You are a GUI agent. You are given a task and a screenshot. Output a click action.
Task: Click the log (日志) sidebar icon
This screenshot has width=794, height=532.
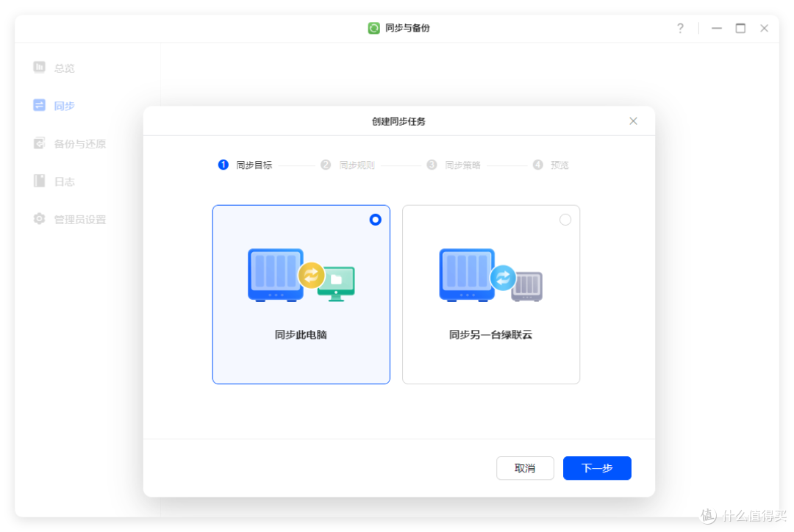pos(39,181)
